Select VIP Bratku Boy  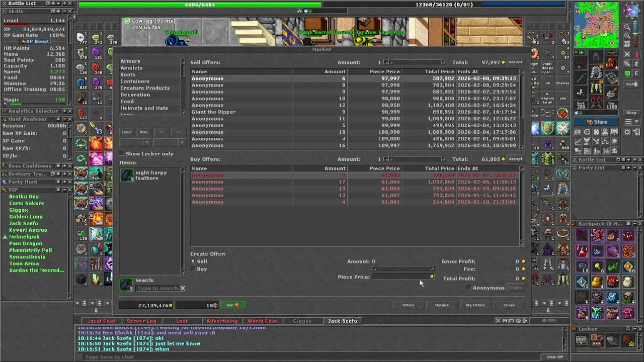point(24,197)
